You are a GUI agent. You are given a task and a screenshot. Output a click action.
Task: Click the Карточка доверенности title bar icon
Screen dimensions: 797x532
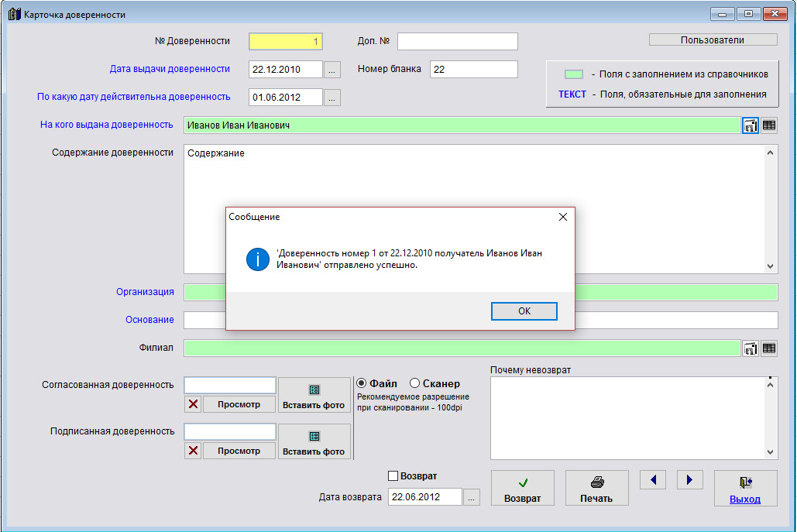tap(15, 14)
